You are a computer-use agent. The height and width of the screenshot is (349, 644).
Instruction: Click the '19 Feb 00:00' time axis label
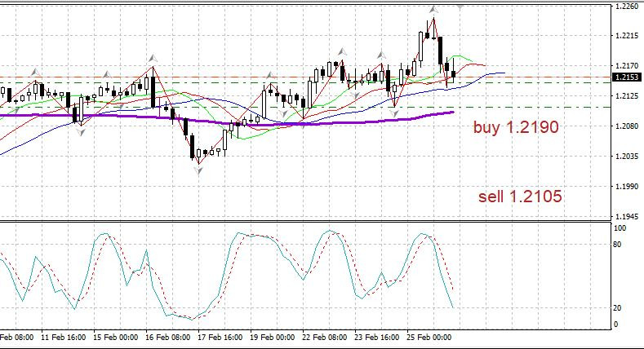(x=272, y=337)
